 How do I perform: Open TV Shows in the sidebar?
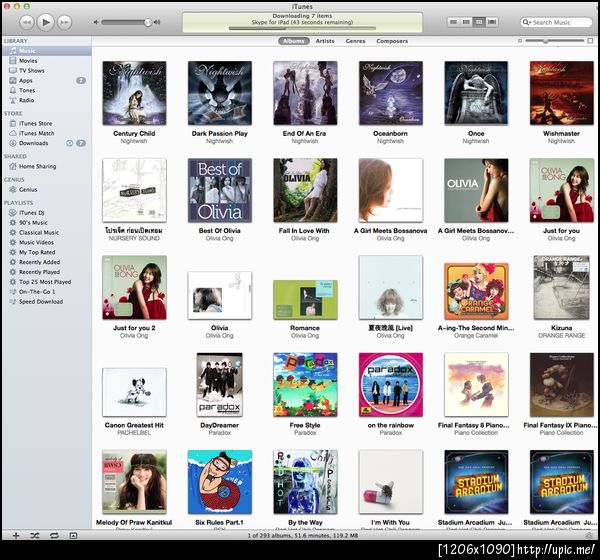(x=47, y=71)
